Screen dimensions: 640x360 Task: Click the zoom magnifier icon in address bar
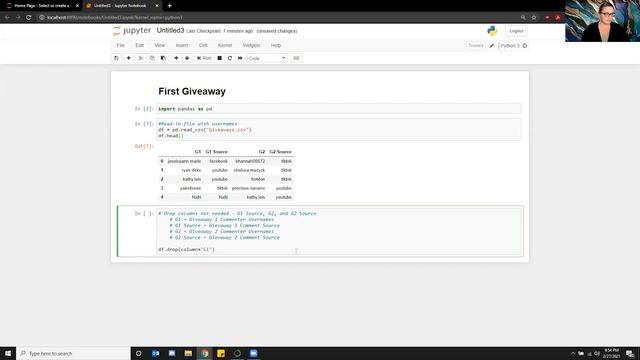(523, 18)
